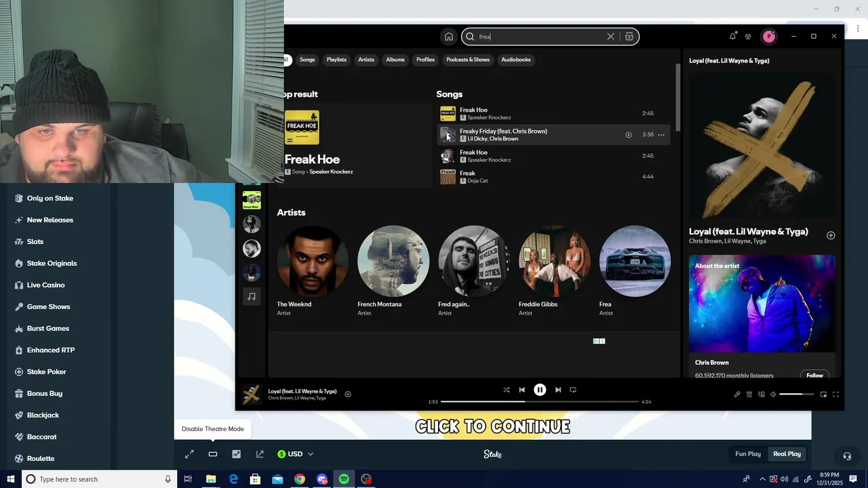Switch to Fun Play mode
Screen dimensions: 868x488
(748, 454)
